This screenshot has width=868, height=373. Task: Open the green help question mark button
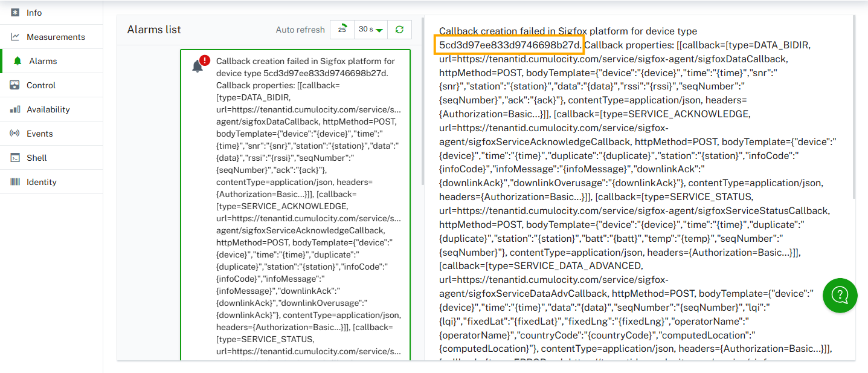840,295
